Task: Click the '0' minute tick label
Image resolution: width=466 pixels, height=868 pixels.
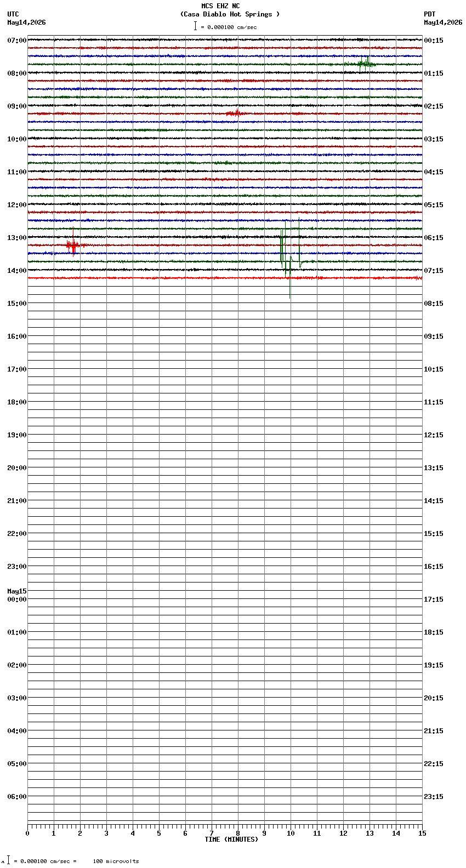Action: [27, 833]
